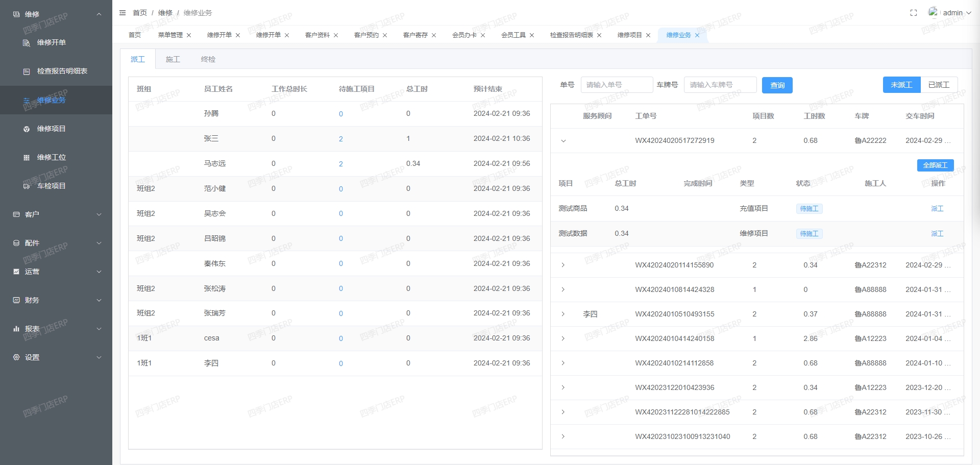Click 派工 link for 测试数据
The image size is (980, 465).
[937, 234]
